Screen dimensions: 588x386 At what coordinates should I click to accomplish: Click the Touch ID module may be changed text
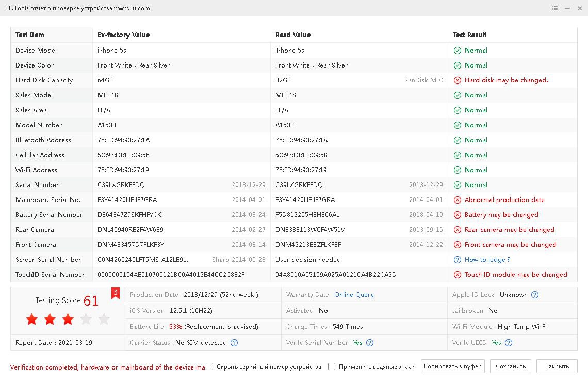click(516, 275)
